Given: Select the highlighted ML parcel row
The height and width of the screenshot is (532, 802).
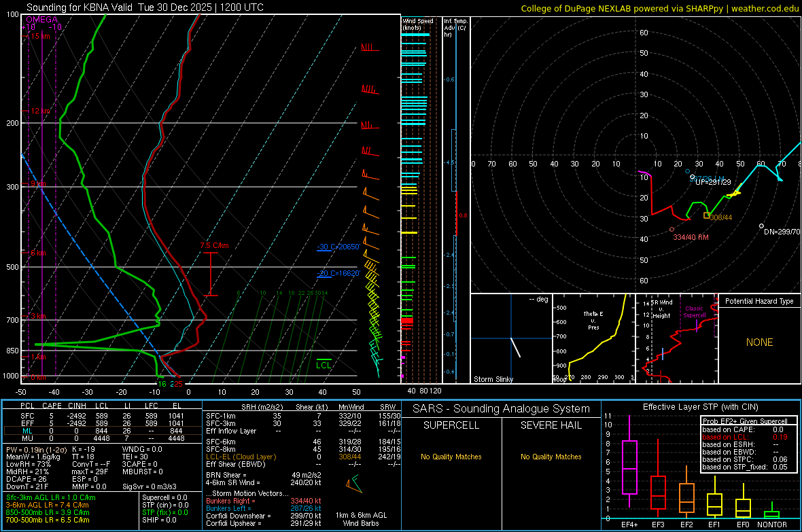Looking at the screenshot, I should [x=103, y=431].
